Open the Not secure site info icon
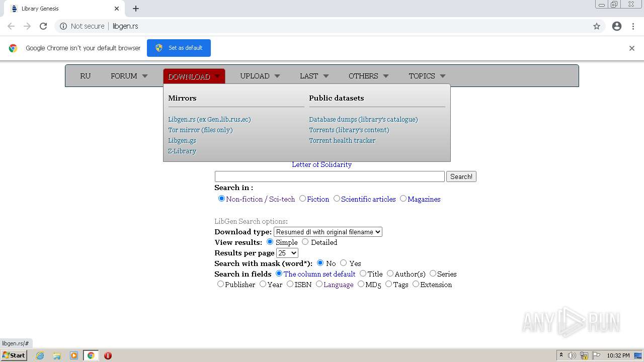Viewport: 644px width, 362px height. point(63,26)
